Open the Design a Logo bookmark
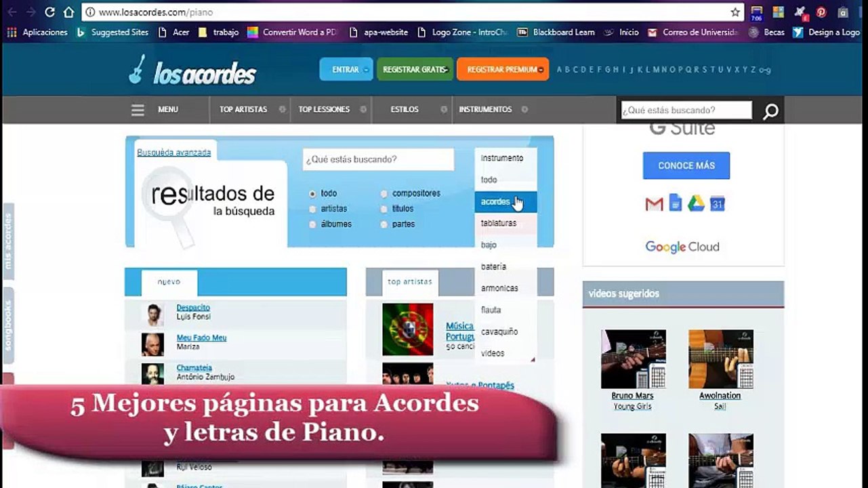 point(827,32)
